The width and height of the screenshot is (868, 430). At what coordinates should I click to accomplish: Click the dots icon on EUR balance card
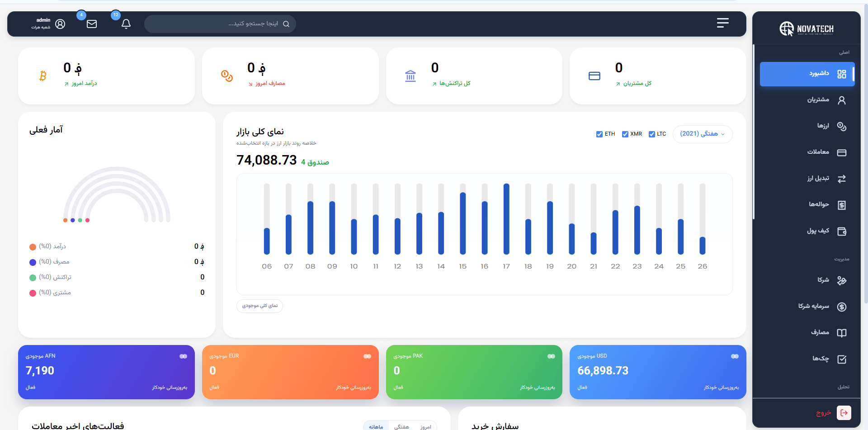367,356
